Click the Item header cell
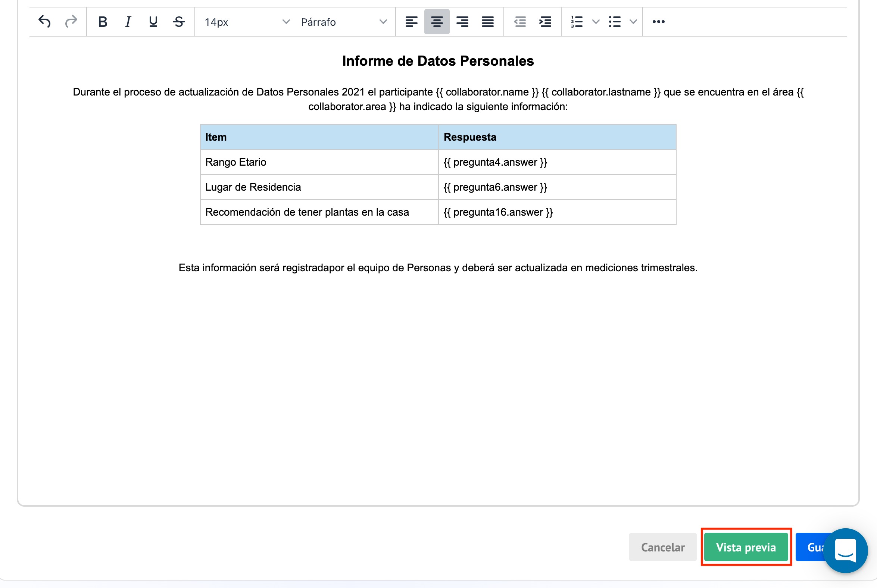Screen dimensions: 877x588 pyautogui.click(x=319, y=137)
